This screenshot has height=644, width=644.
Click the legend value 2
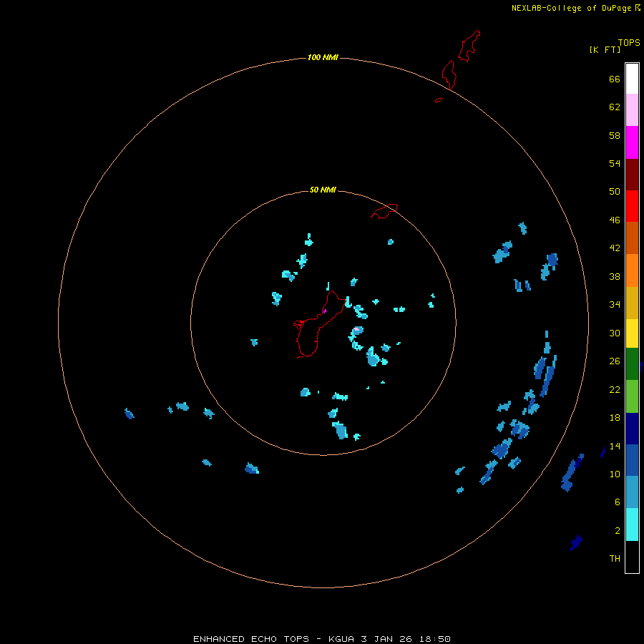618,531
